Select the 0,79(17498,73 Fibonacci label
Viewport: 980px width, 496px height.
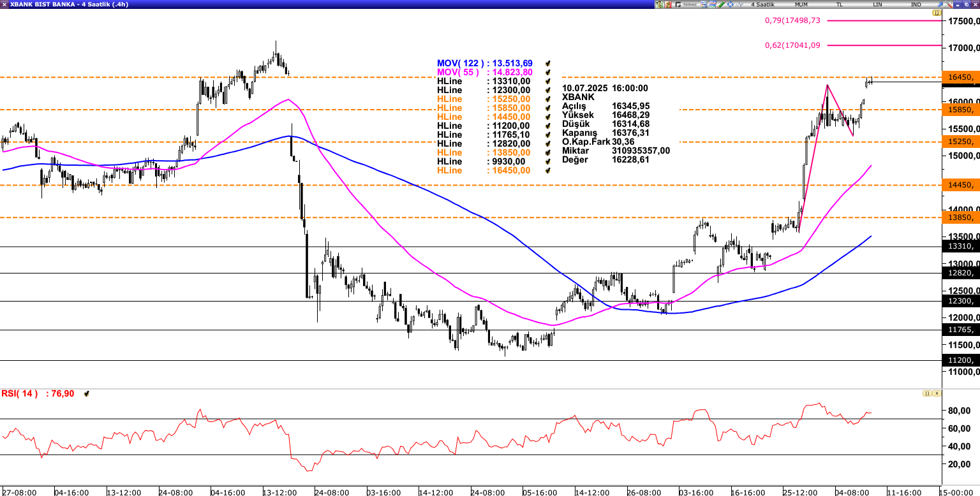pyautogui.click(x=792, y=20)
